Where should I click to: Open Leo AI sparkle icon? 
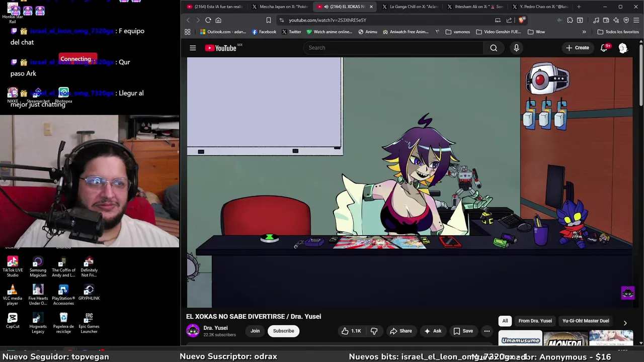[x=616, y=20]
